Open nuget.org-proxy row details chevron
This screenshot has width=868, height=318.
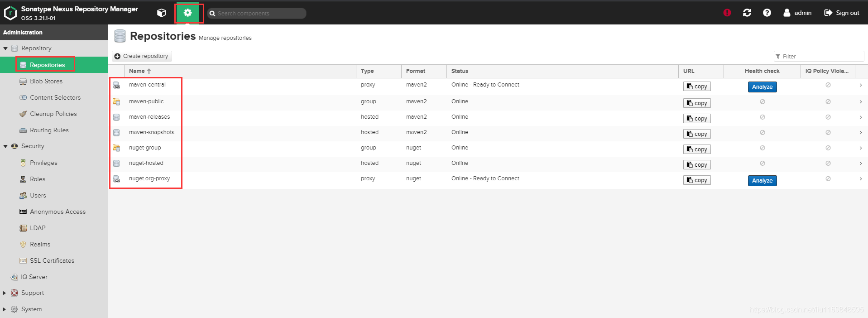tap(861, 179)
